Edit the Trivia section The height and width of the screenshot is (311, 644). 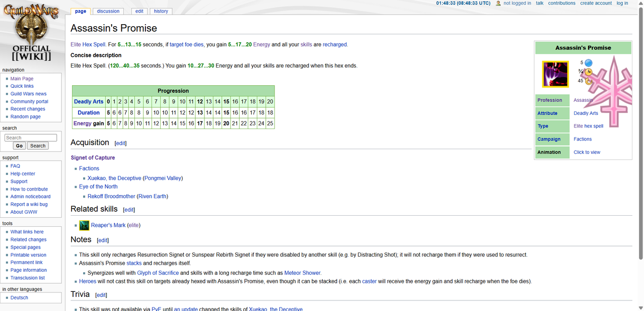click(x=101, y=295)
